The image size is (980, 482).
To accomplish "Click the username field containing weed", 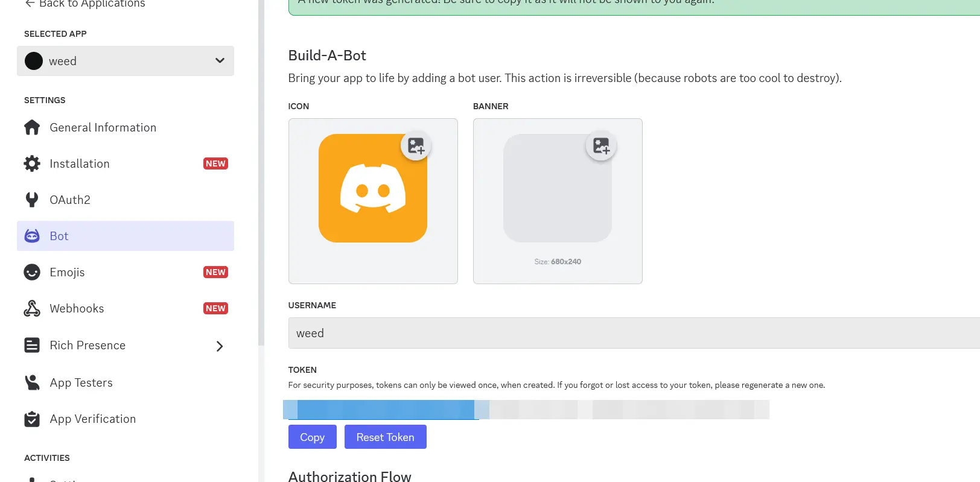I will click(x=634, y=333).
